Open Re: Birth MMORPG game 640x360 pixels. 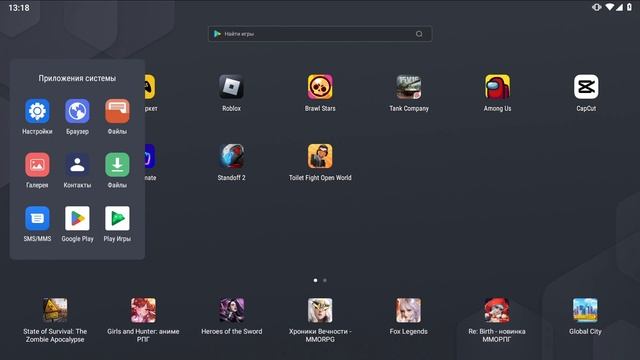[x=497, y=310]
